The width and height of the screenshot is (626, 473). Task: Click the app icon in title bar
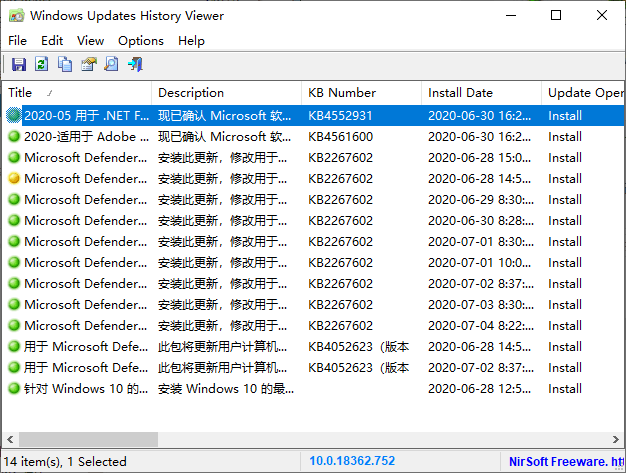tap(16, 16)
